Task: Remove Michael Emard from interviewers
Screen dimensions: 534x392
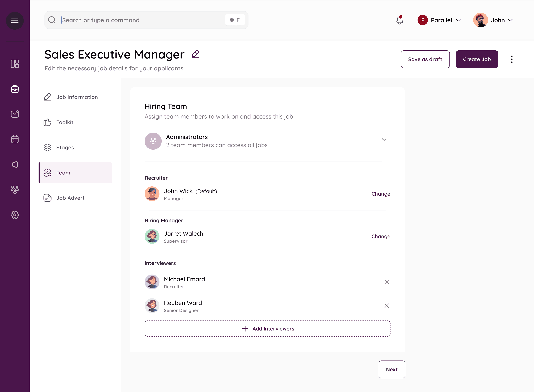Action: coord(387,282)
